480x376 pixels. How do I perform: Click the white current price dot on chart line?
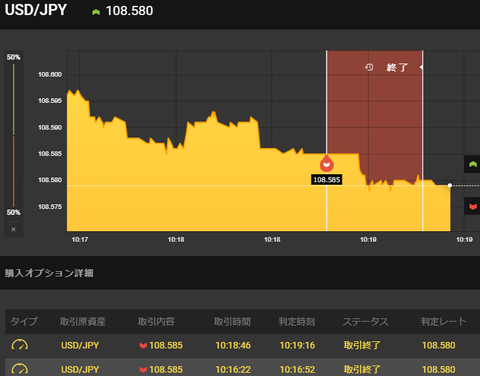point(450,185)
